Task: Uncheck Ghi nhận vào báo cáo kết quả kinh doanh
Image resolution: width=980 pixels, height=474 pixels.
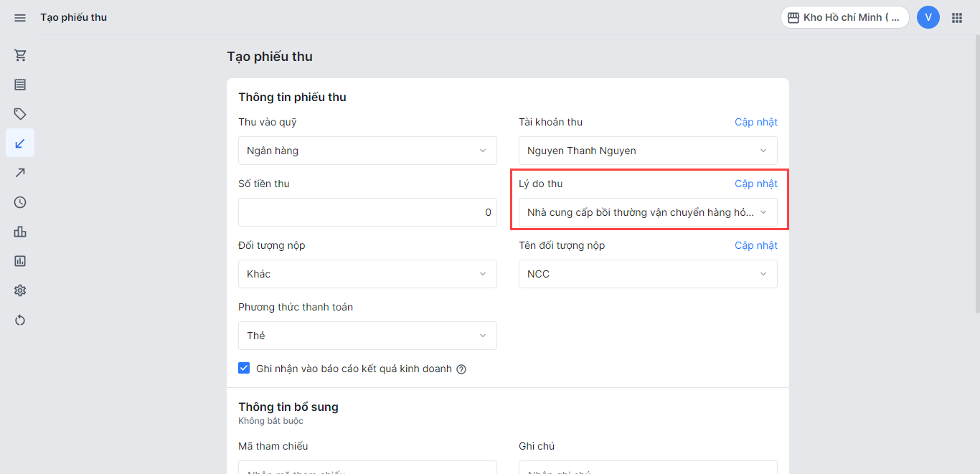Action: tap(244, 369)
